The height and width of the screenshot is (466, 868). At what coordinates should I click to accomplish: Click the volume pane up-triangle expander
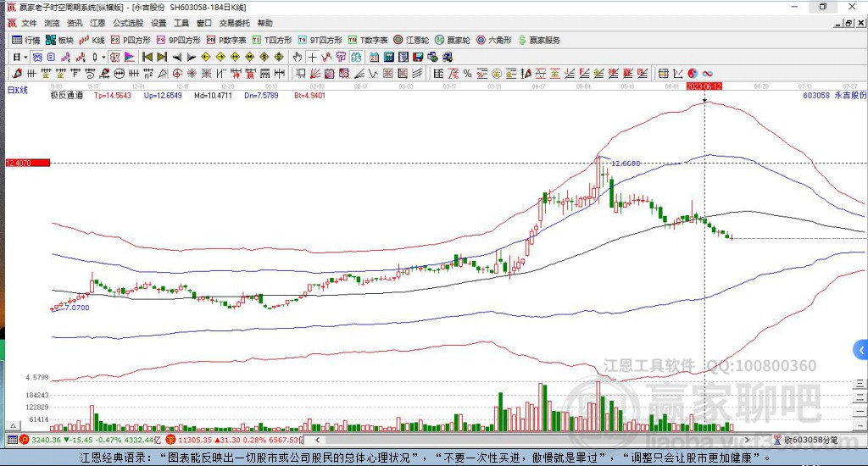[x=14, y=426]
